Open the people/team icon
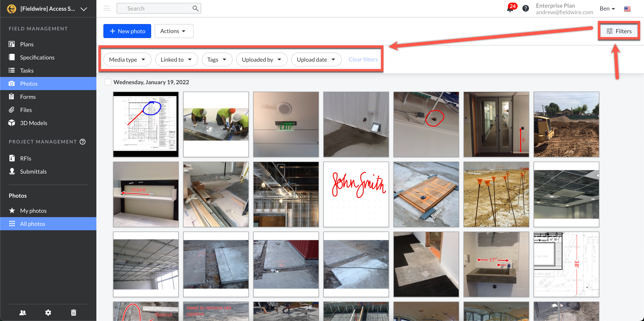This screenshot has height=321, width=644. tap(23, 312)
